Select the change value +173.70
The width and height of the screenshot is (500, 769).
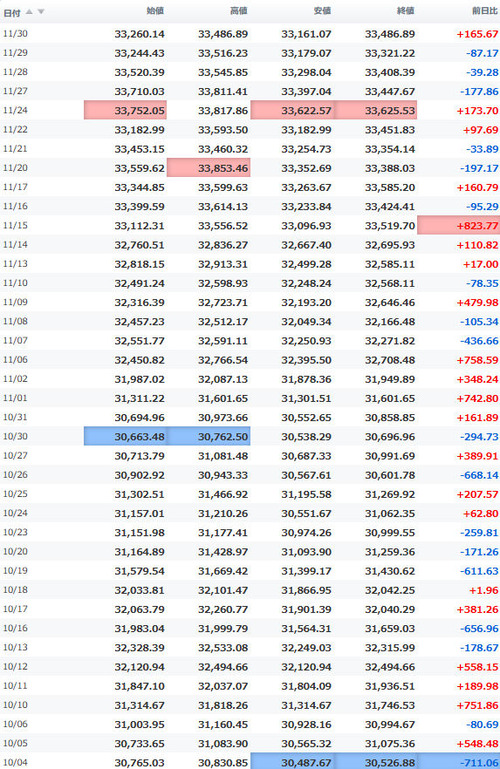pos(477,110)
